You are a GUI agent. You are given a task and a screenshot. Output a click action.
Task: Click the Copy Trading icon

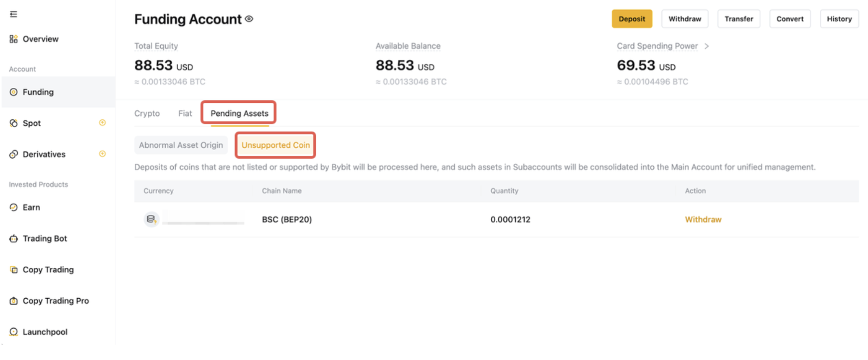click(x=14, y=270)
